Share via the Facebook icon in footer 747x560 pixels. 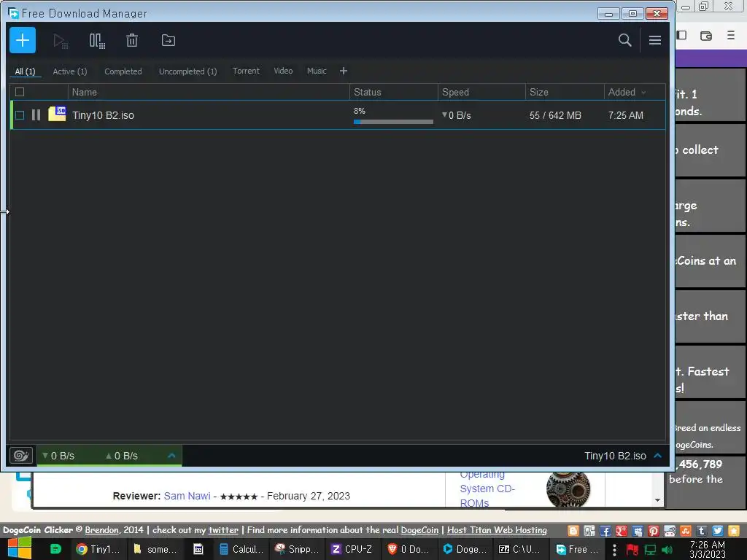(x=605, y=531)
